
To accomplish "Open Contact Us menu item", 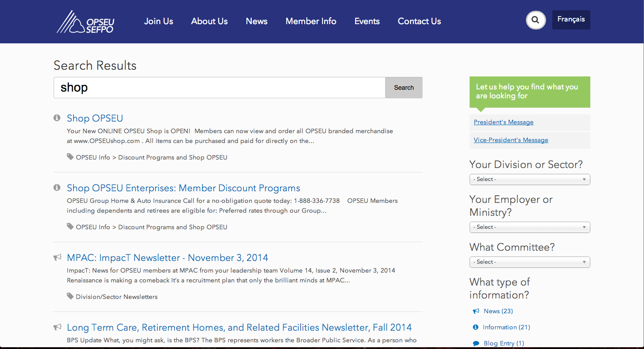I will pos(419,21).
